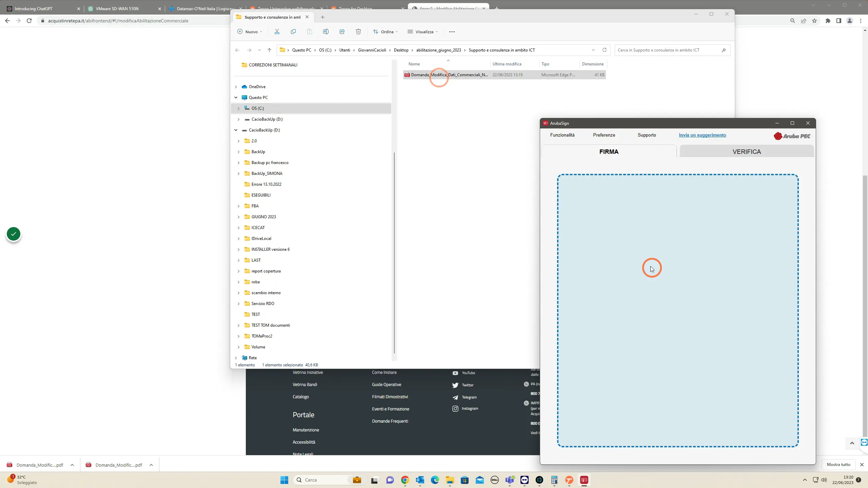
Task: Click the Windows Start button
Action: click(284, 480)
